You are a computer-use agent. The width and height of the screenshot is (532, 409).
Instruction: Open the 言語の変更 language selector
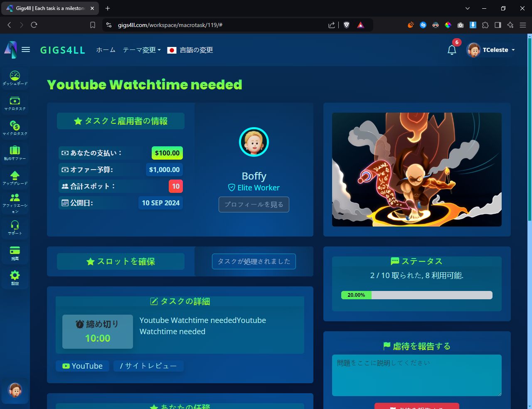pos(190,50)
